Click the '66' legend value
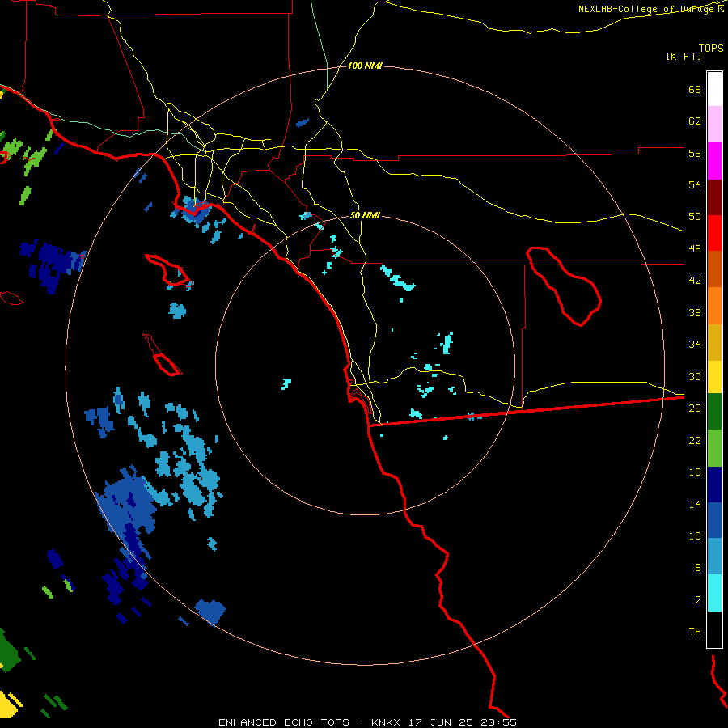 695,89
